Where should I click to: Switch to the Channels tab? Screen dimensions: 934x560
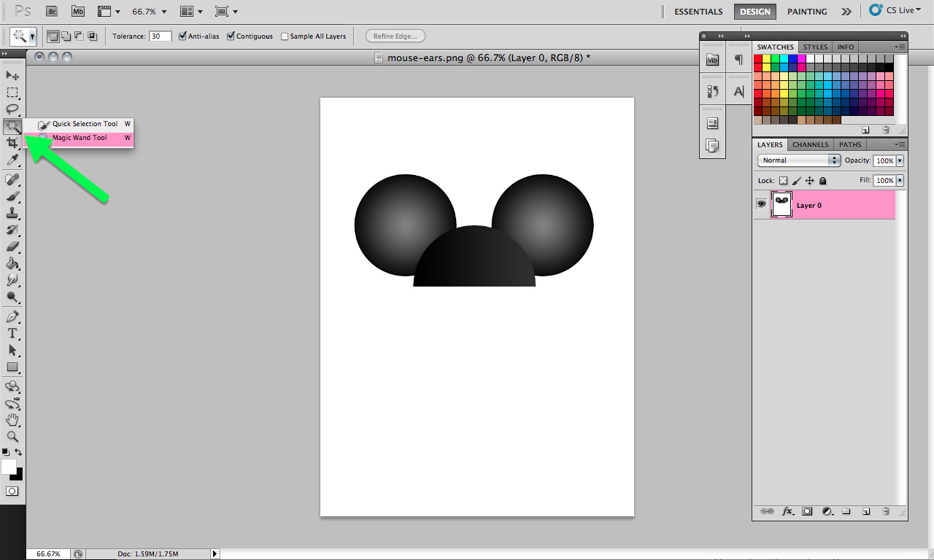[x=810, y=144]
